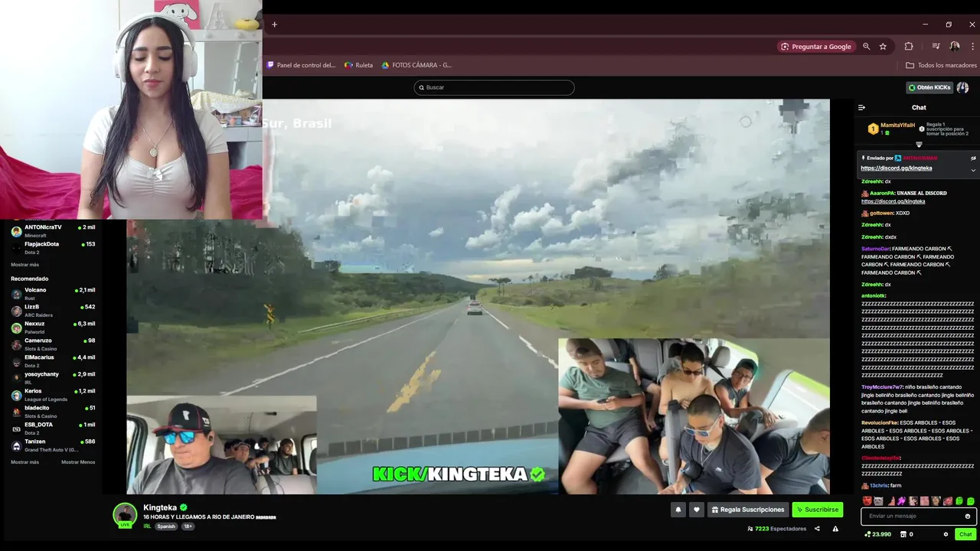Open channel points balance 23.990
980x551 pixels.
[x=877, y=534]
